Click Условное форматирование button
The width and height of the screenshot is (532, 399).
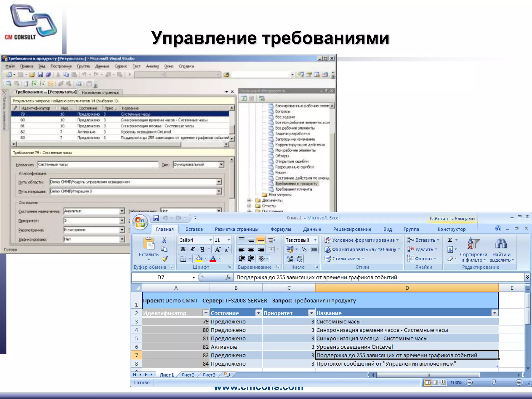[x=362, y=240]
